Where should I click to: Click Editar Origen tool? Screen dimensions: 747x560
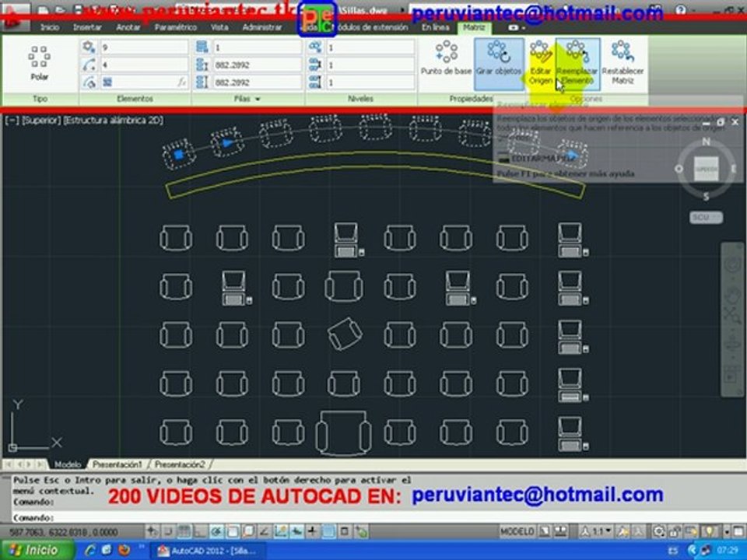(540, 64)
